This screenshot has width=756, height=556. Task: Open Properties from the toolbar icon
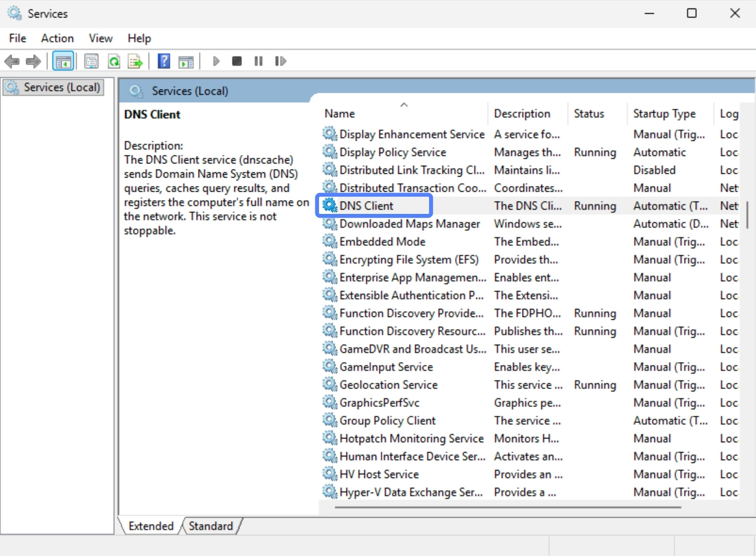point(91,61)
